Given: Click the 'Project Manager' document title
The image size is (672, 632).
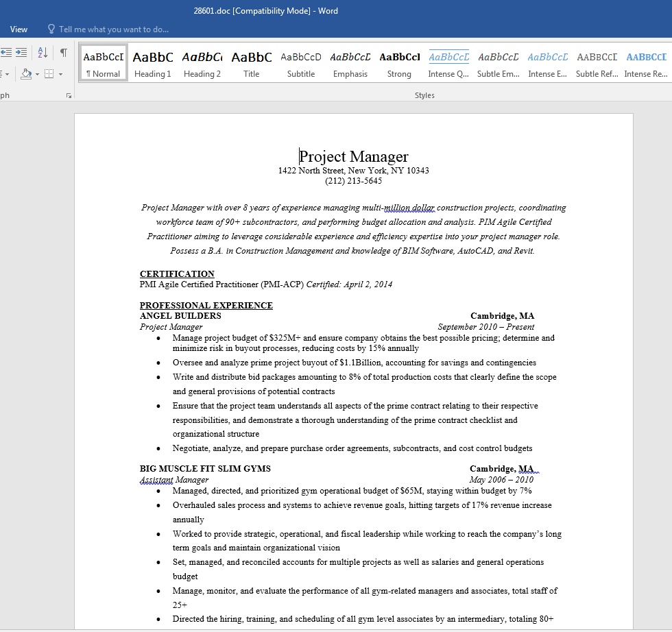Looking at the screenshot, I should click(x=354, y=156).
